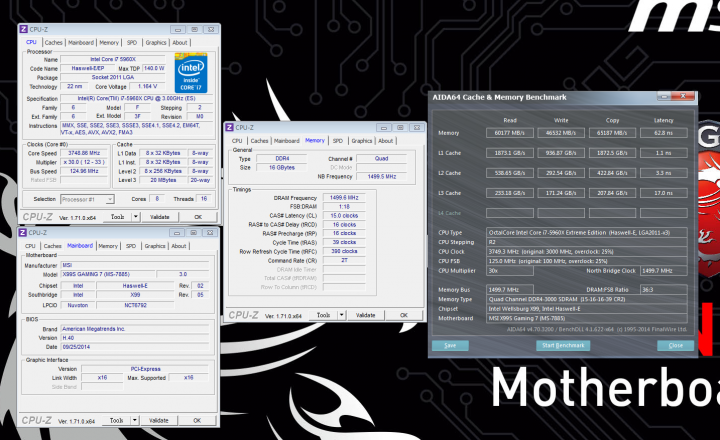Open About tab in top CPU-Z window
720x440 pixels.
click(180, 42)
